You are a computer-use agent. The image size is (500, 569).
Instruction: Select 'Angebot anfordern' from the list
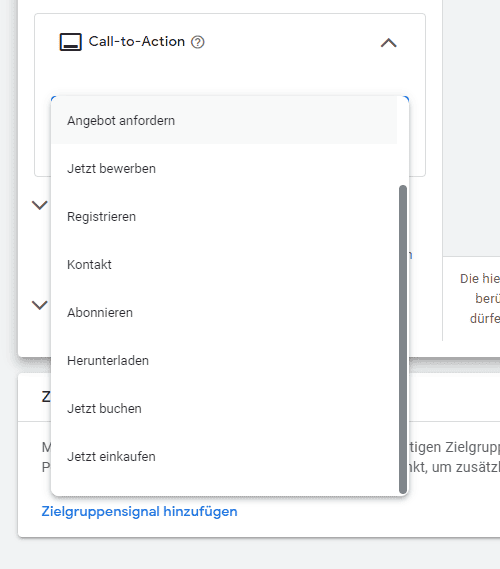click(x=224, y=120)
